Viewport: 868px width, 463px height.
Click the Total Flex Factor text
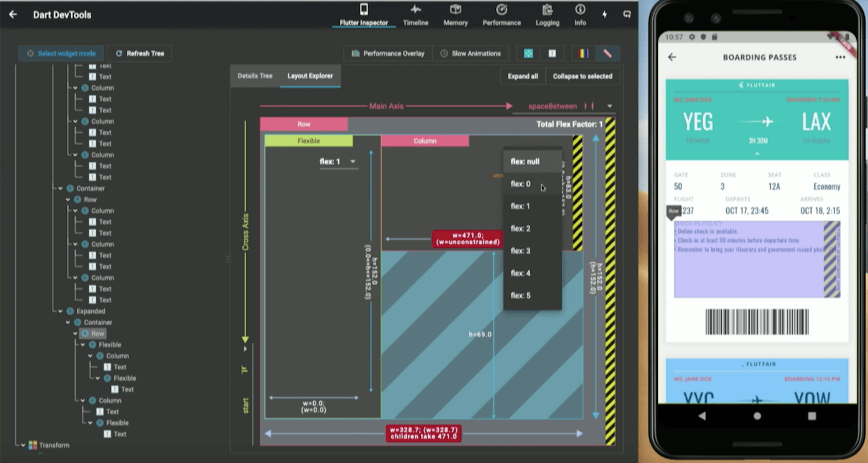click(569, 124)
